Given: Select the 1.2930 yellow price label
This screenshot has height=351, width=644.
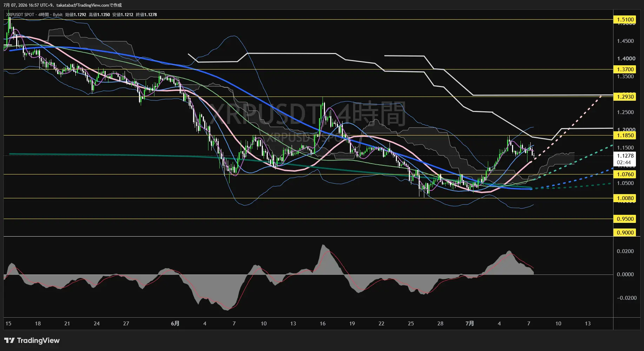Looking at the screenshot, I should point(625,97).
